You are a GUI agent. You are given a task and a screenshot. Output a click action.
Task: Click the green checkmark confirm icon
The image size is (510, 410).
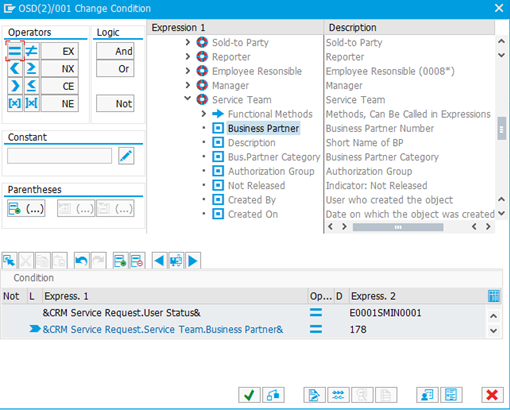249,395
